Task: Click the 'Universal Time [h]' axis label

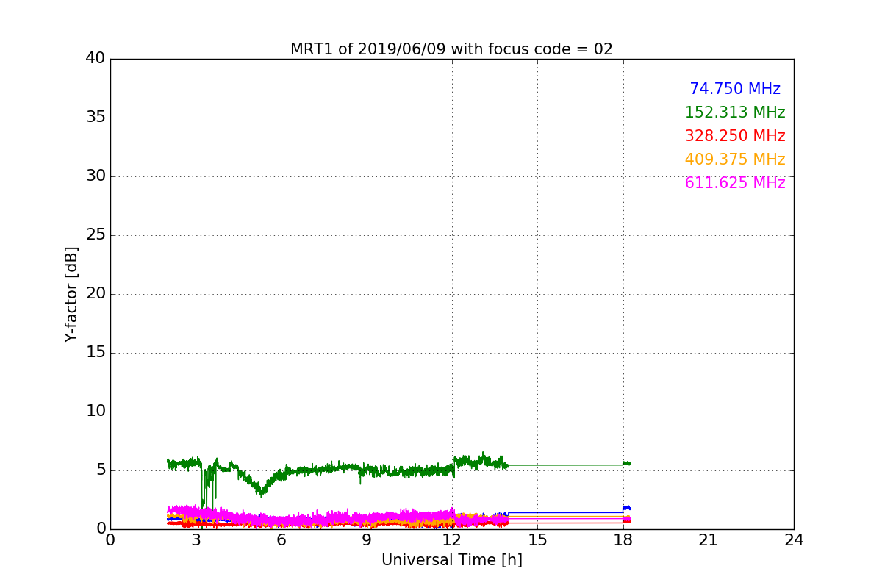Action: pyautogui.click(x=452, y=560)
